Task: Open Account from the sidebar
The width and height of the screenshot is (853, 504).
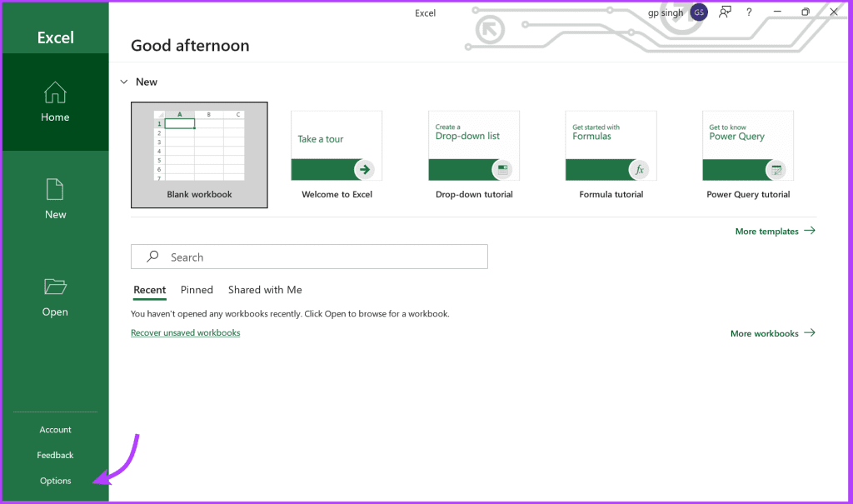Action: [55, 430]
